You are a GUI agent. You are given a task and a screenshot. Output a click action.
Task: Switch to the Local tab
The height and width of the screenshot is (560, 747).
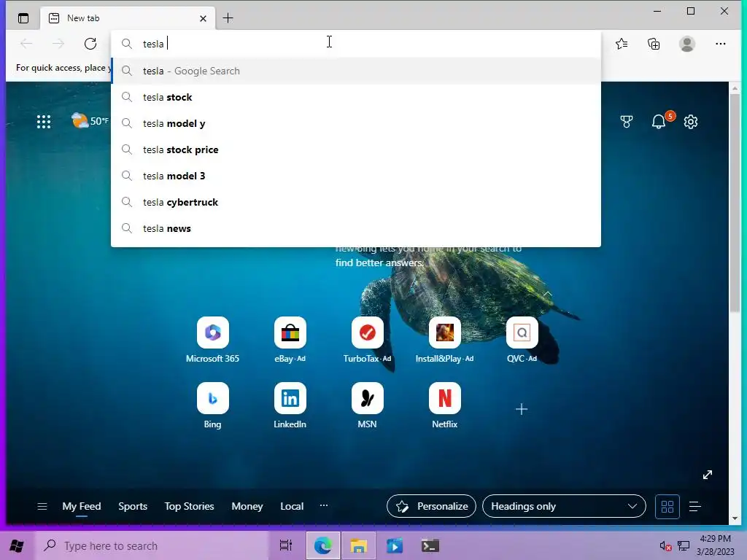[292, 506]
